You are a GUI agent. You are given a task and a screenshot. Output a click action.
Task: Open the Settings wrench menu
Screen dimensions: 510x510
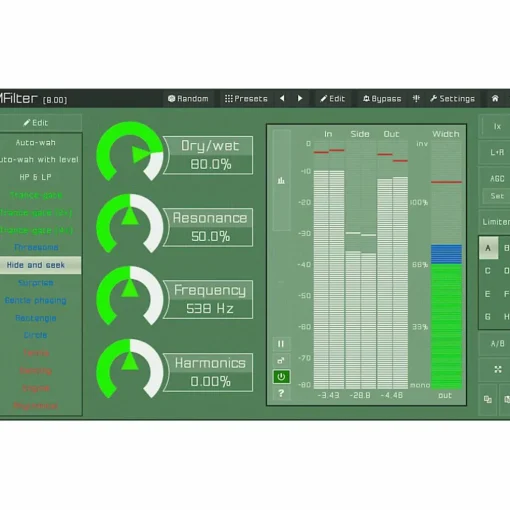(x=453, y=99)
